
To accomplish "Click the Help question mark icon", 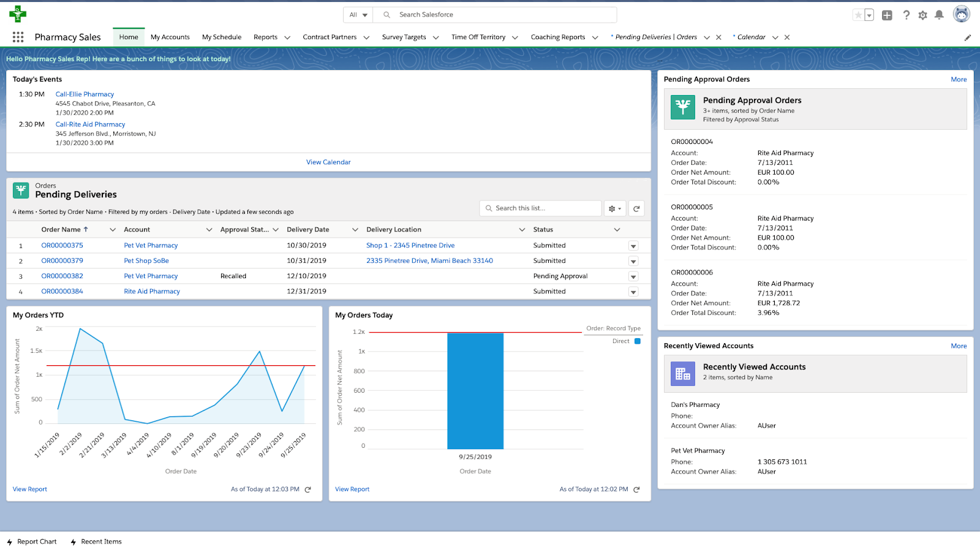I will tap(906, 15).
